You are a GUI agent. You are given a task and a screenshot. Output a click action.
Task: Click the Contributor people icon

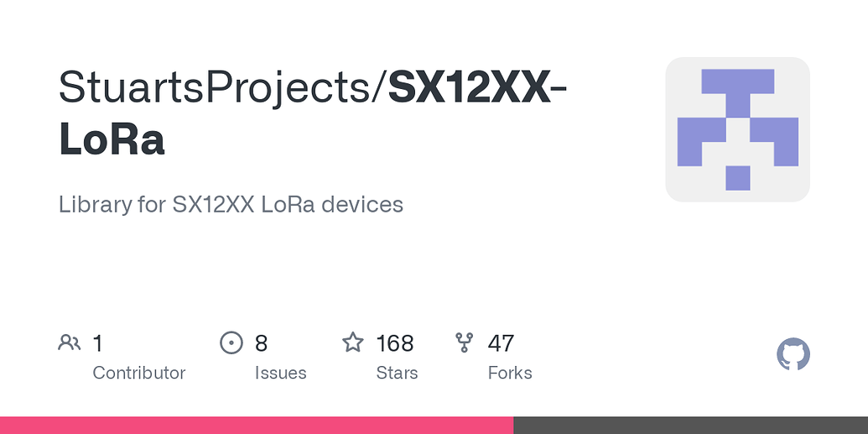pyautogui.click(x=69, y=342)
